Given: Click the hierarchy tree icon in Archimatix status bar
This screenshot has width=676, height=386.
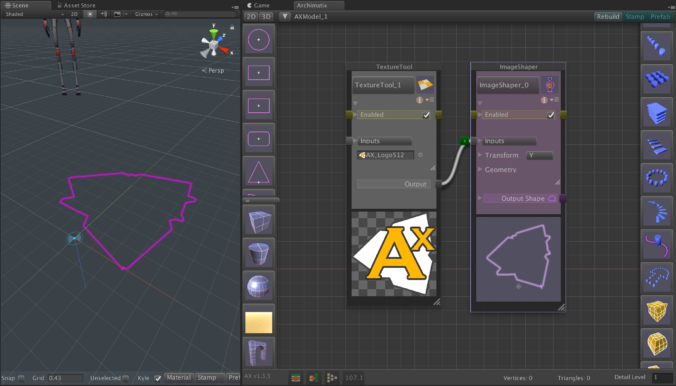Looking at the screenshot, I should pyautogui.click(x=332, y=378).
